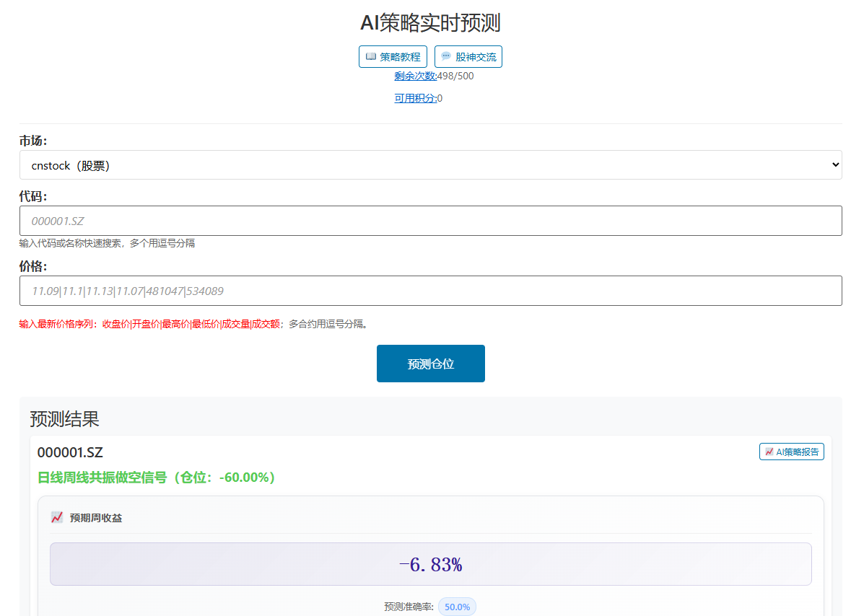Click the AI策略实时预测 page heading
The image size is (864, 616).
click(x=430, y=23)
